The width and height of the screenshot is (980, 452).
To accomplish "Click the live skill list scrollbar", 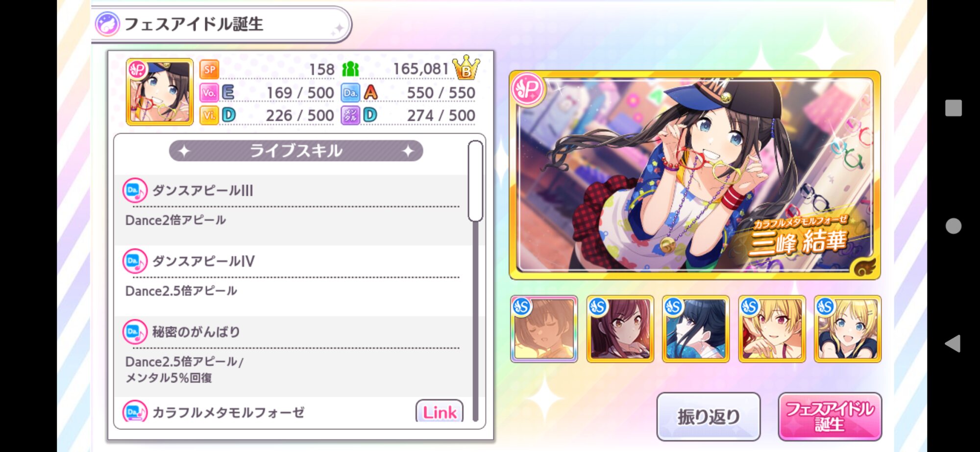I will (475, 281).
